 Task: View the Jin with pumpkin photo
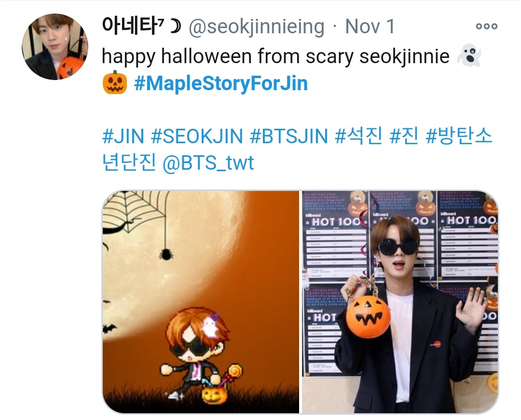(400, 302)
